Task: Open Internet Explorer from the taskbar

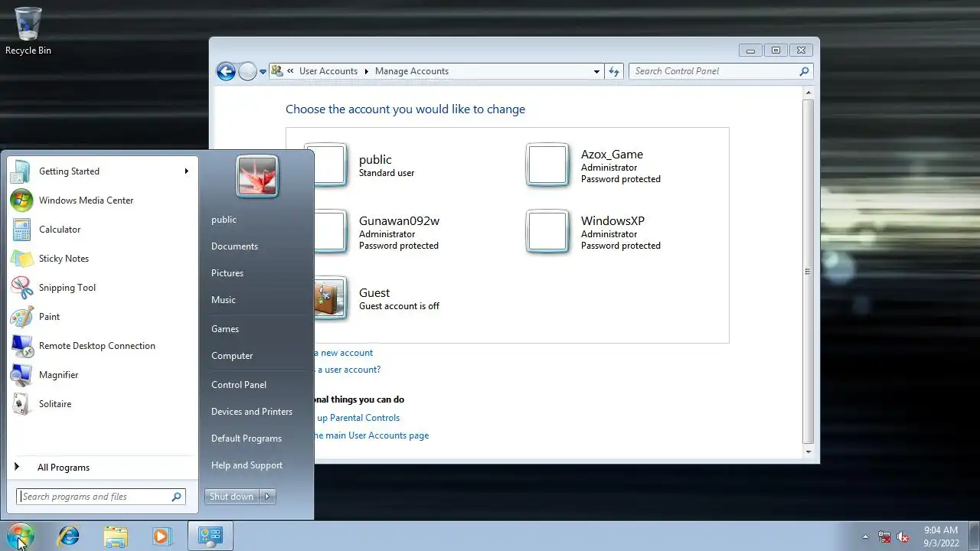Action: [x=69, y=536]
